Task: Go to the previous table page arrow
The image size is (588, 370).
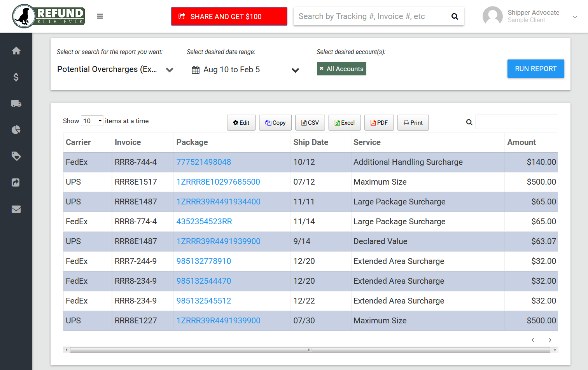Action: click(x=533, y=340)
